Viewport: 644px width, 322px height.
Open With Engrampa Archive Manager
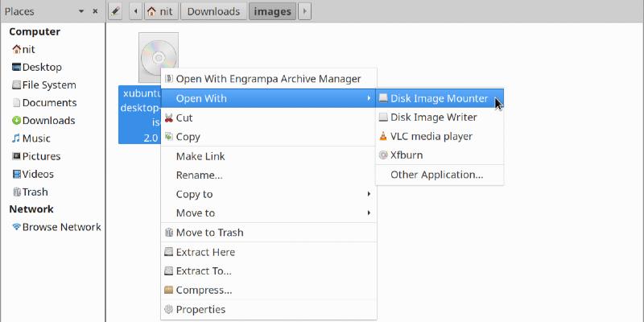(x=268, y=79)
